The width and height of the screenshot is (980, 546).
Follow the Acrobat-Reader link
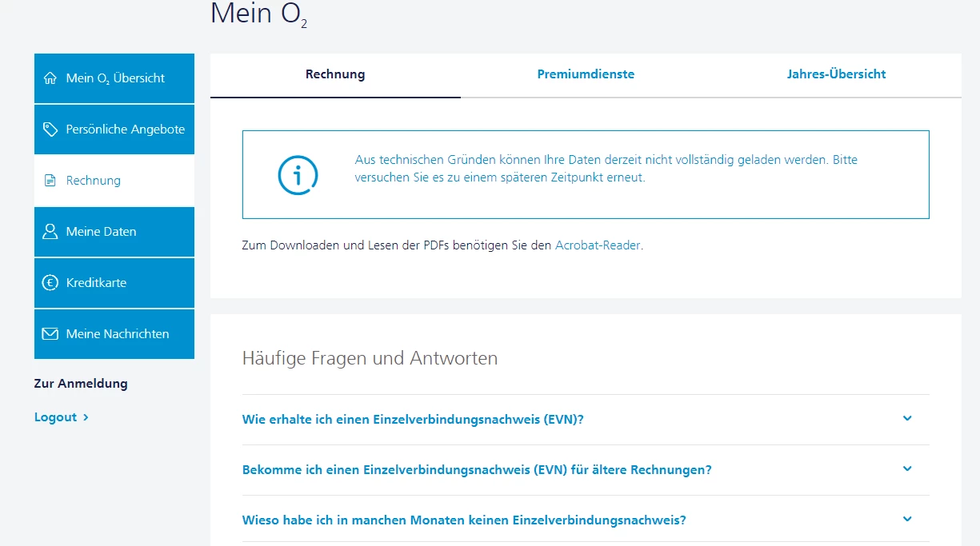(598, 245)
